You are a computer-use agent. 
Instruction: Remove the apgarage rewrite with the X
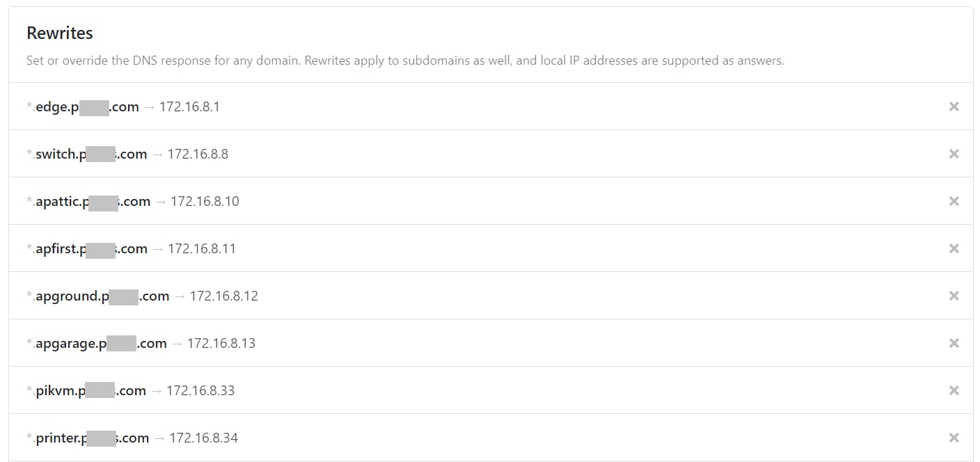(954, 343)
